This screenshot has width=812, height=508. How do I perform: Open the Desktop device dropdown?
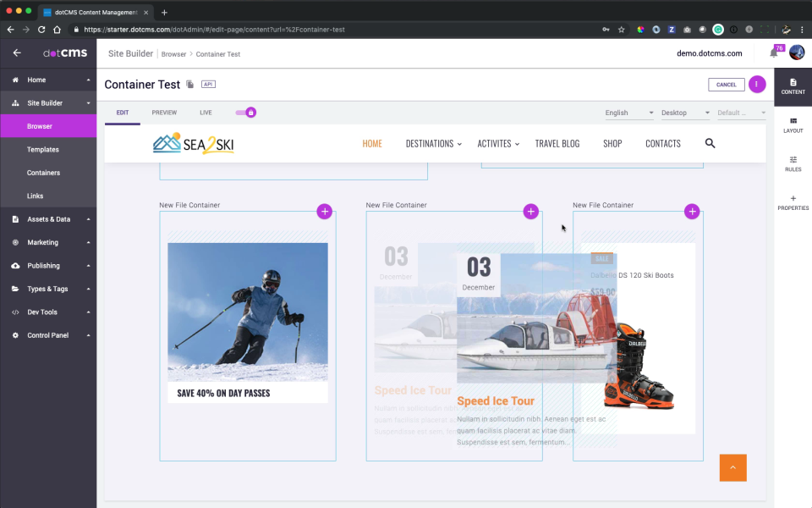point(685,112)
